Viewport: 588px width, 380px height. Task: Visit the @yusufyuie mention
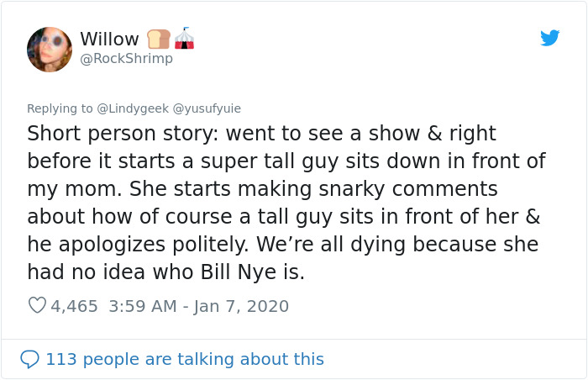[207, 108]
